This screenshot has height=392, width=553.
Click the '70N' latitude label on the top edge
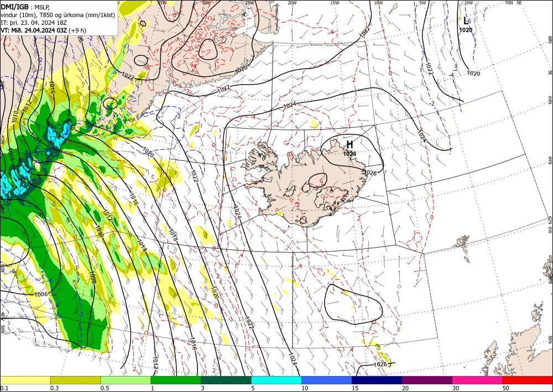[x=509, y=3]
